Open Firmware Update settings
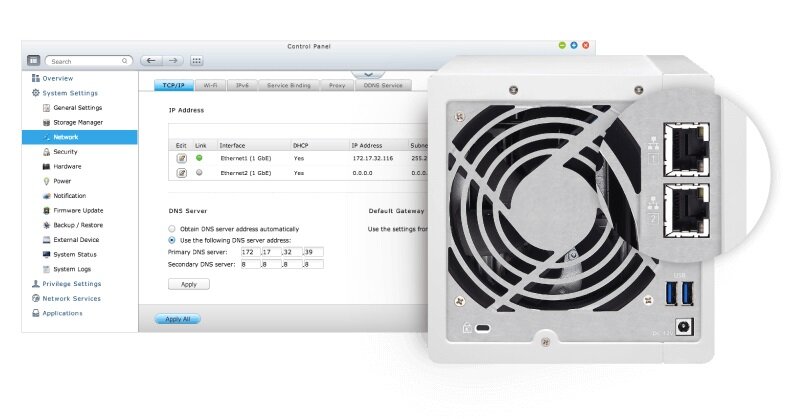The width and height of the screenshot is (800, 419). coord(78,210)
